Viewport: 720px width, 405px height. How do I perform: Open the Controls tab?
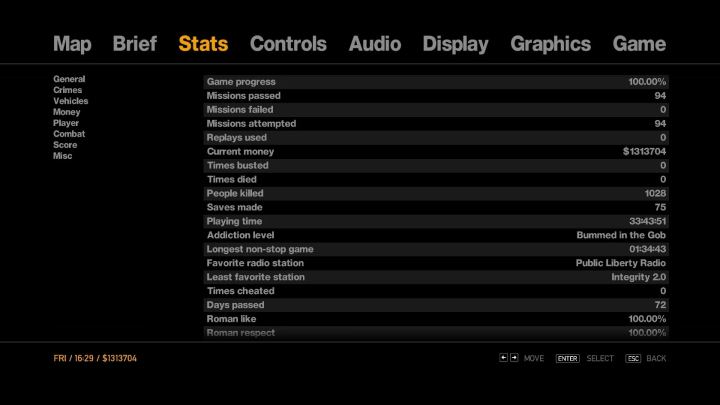[x=288, y=44]
